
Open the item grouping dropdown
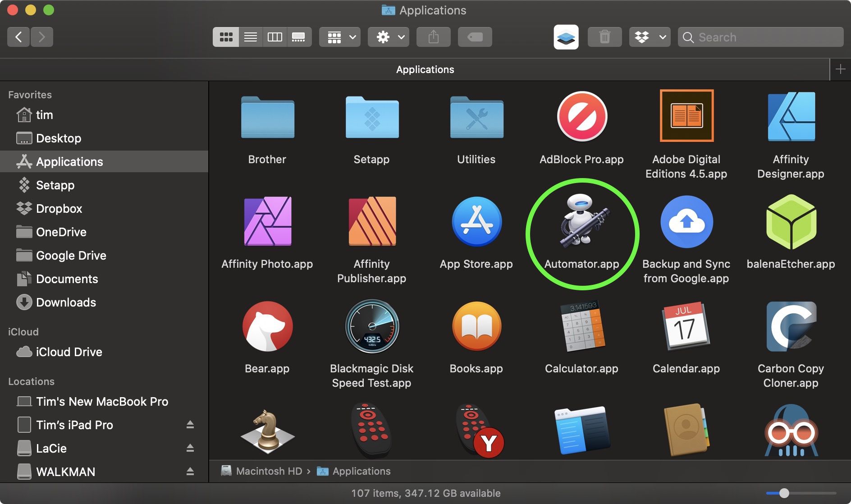[339, 37]
